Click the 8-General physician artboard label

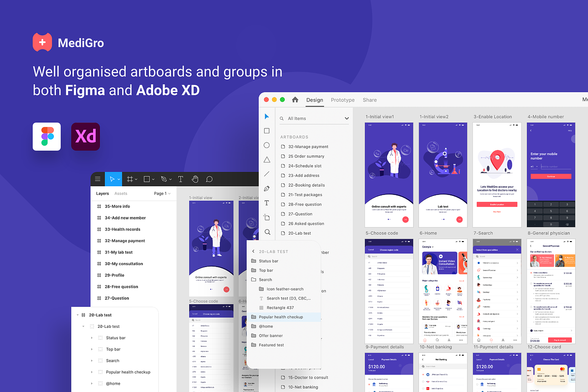(548, 233)
